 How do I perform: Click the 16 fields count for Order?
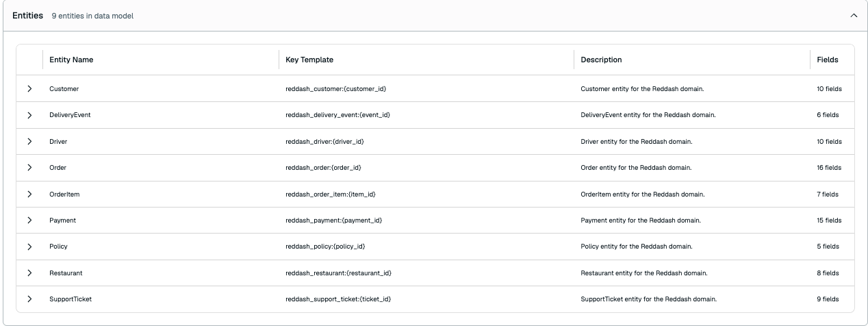coord(829,168)
